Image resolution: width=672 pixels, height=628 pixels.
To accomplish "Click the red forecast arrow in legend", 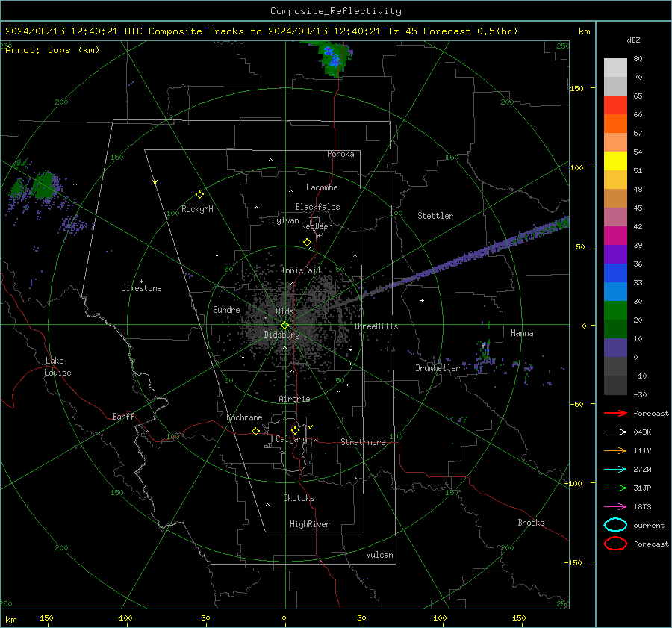I will [x=615, y=413].
